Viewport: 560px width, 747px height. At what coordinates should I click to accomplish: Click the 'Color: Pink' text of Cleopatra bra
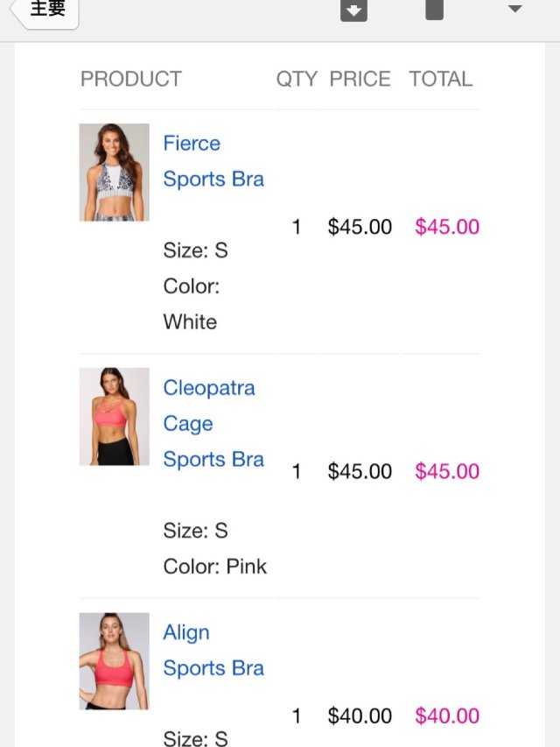point(215,567)
